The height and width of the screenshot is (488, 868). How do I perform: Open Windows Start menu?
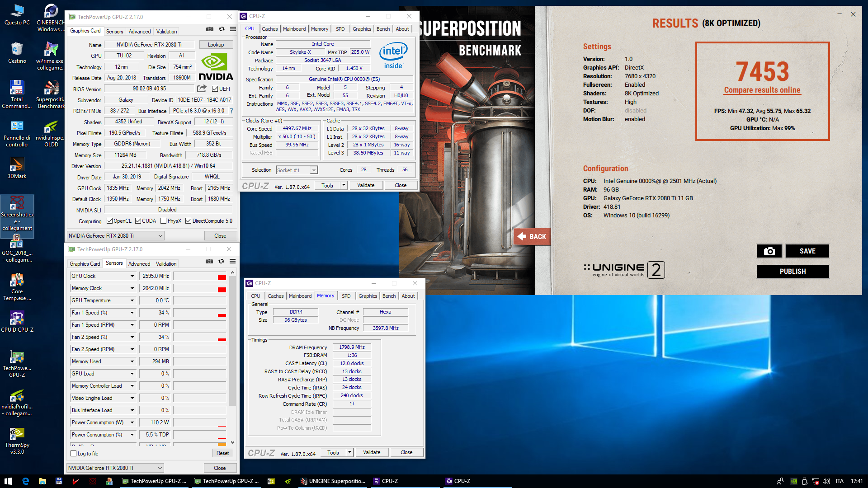(x=8, y=481)
